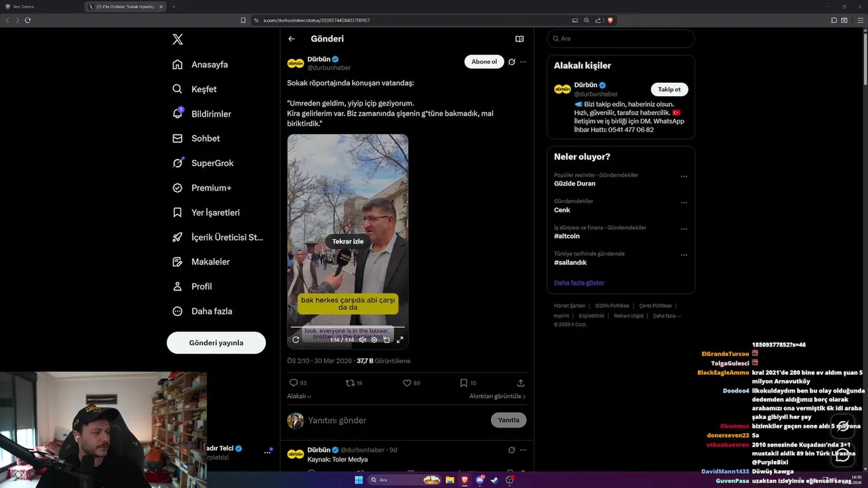Image resolution: width=868 pixels, height=488 pixels.
Task: Open browser extensions puzzle icon
Action: coord(834,20)
